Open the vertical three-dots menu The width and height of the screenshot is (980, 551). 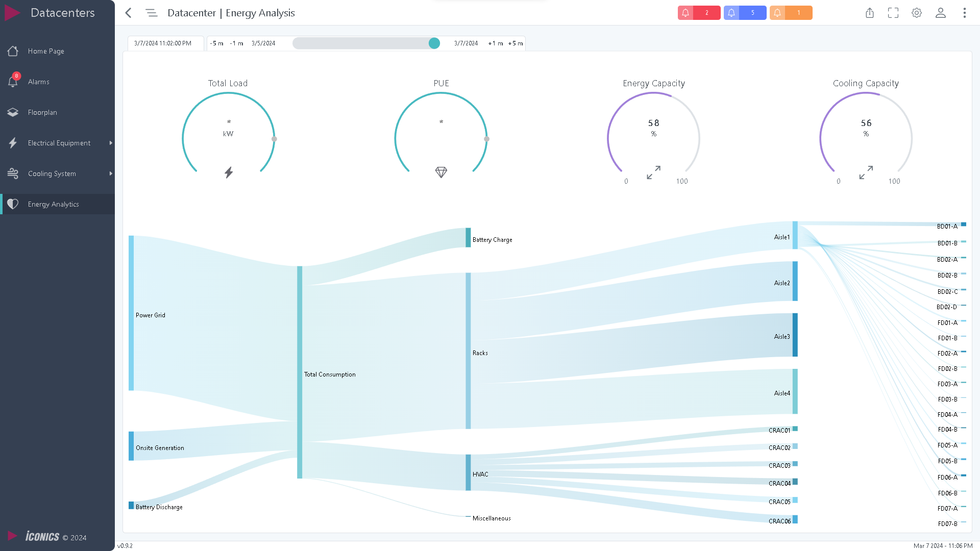pos(965,13)
